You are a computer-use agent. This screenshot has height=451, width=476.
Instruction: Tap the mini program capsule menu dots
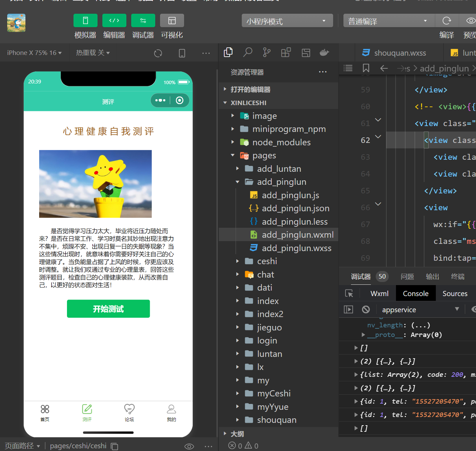click(x=160, y=100)
